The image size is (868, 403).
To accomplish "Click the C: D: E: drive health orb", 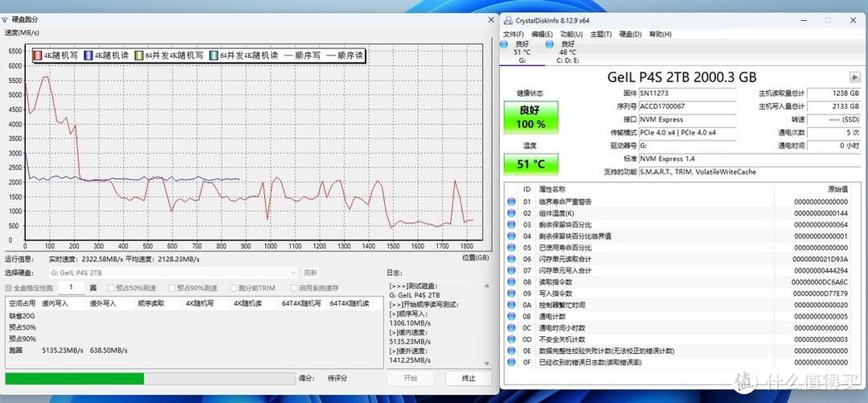I will pyautogui.click(x=549, y=44).
